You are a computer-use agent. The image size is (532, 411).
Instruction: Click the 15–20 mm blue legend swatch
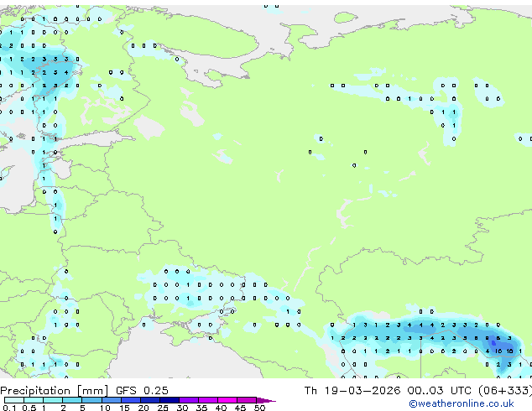tap(130, 400)
